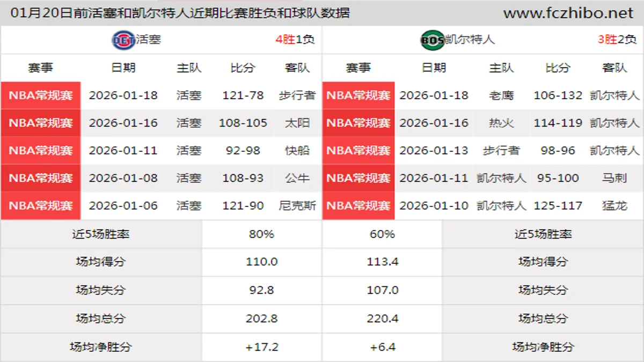
Task: Select the NBA常规赛 badge dated 2026-01-13
Action: pyautogui.click(x=358, y=151)
